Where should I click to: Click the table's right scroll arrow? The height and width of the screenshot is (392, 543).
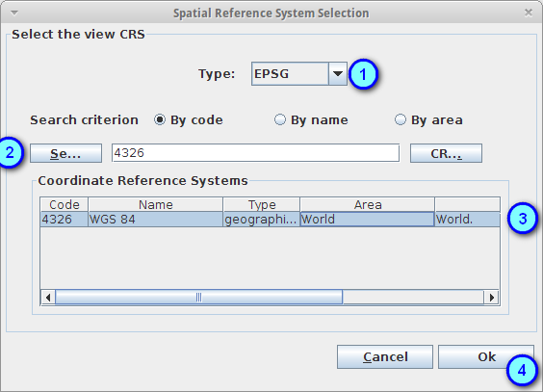point(491,297)
